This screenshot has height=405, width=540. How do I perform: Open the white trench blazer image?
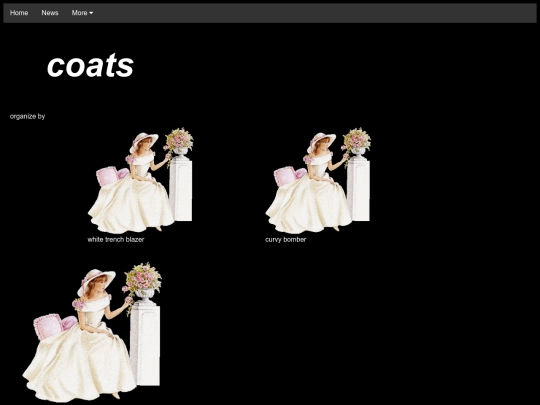pos(141,180)
